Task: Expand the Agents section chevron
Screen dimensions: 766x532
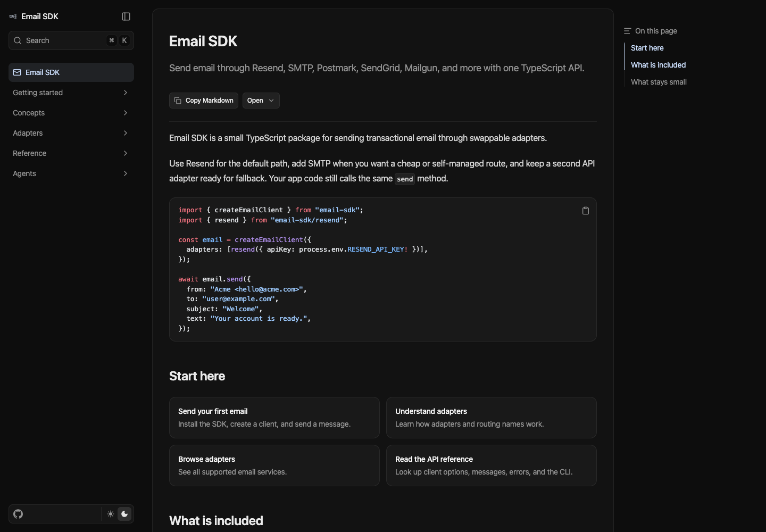Action: tap(126, 173)
